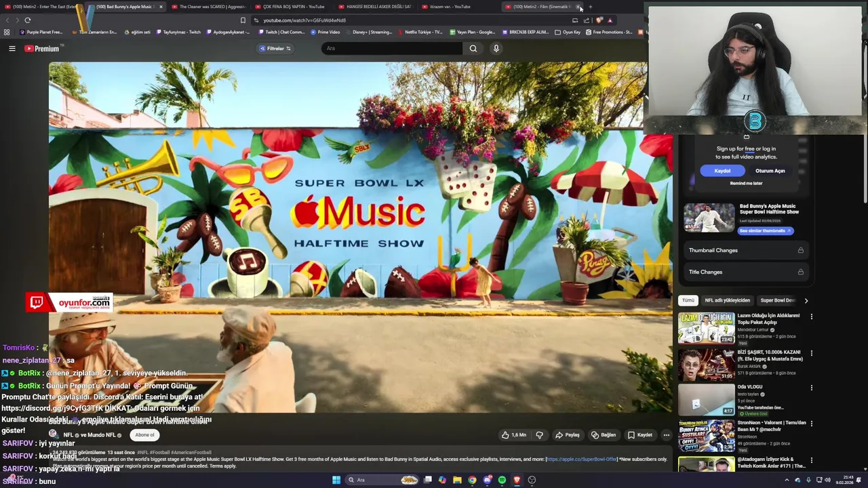Open eğitim seti bookmark
The image size is (868, 488).
138,32
